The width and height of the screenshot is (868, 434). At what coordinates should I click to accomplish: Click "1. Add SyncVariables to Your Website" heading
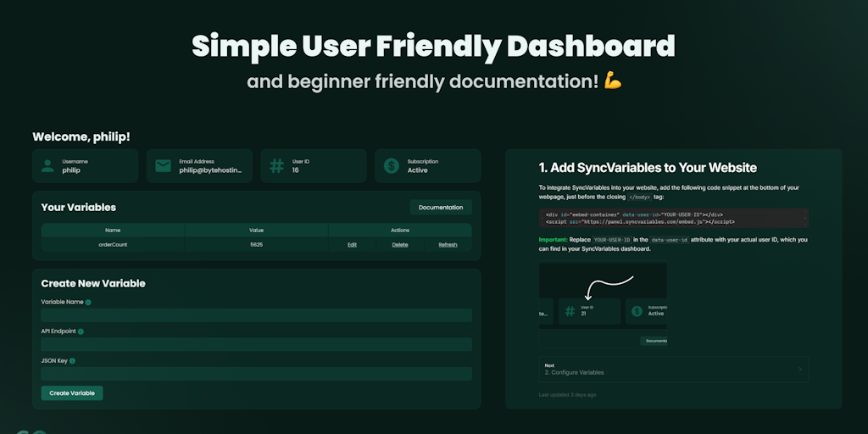[648, 167]
